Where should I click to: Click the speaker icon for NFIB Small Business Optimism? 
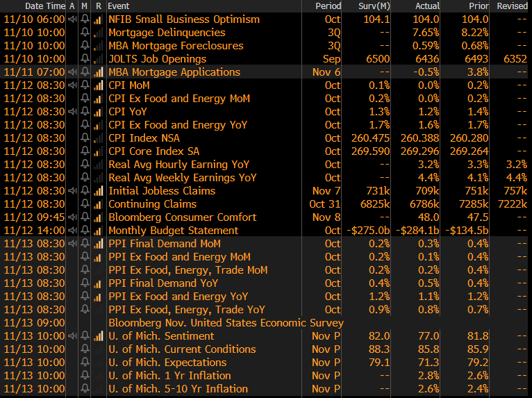pos(72,19)
